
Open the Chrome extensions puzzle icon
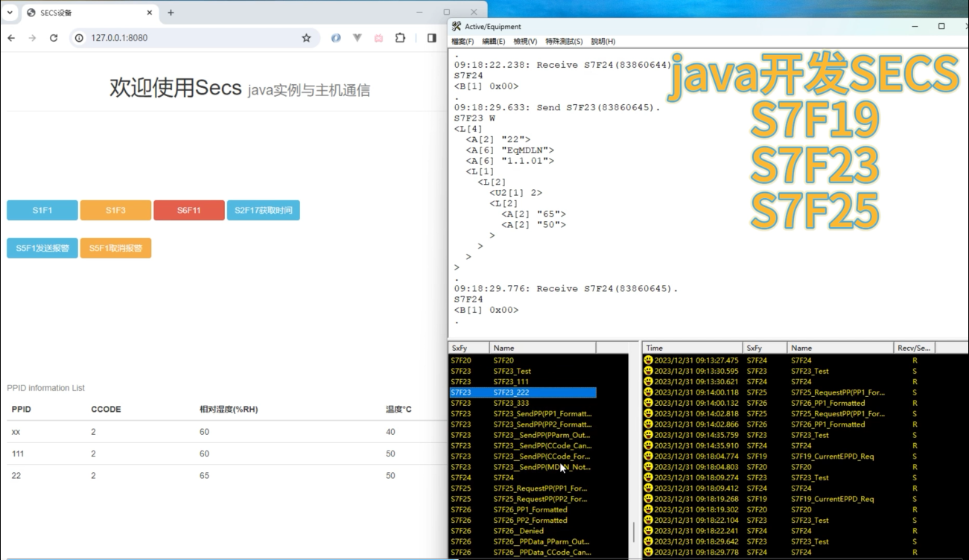(400, 37)
